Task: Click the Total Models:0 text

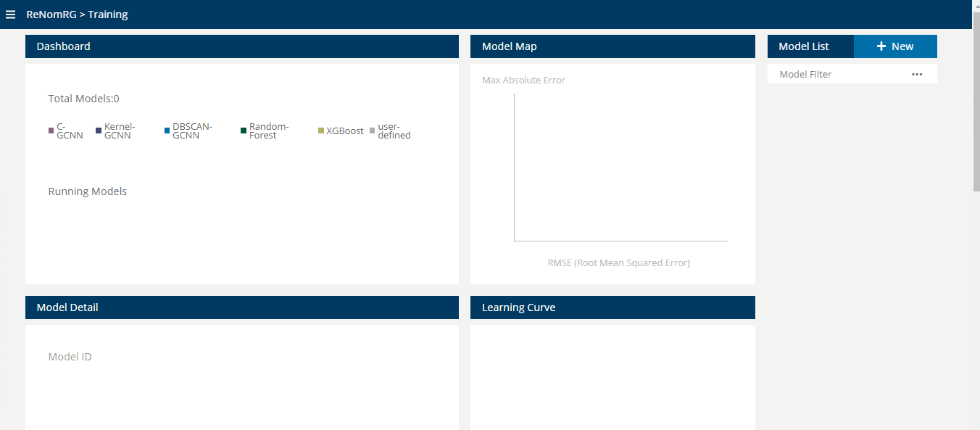Action: click(84, 99)
